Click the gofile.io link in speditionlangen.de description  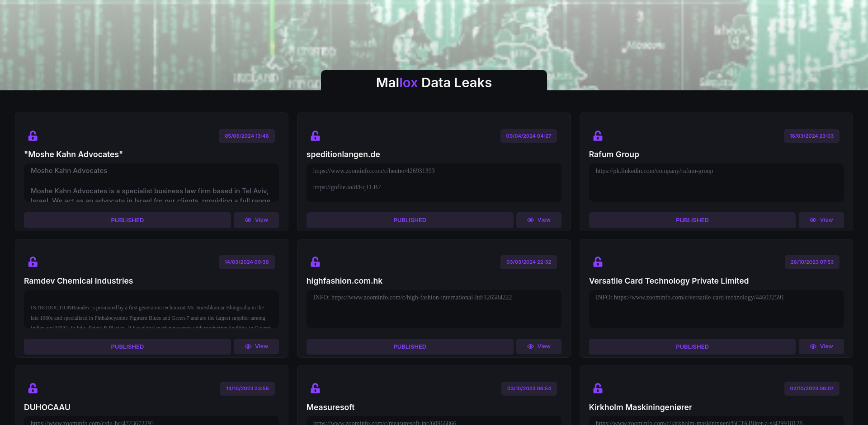click(347, 187)
